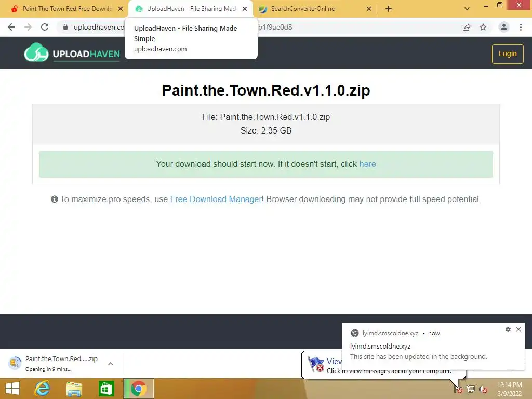Click the 'File: Paint.the.Town.Red.v1.1.0.zip' text

pos(266,117)
